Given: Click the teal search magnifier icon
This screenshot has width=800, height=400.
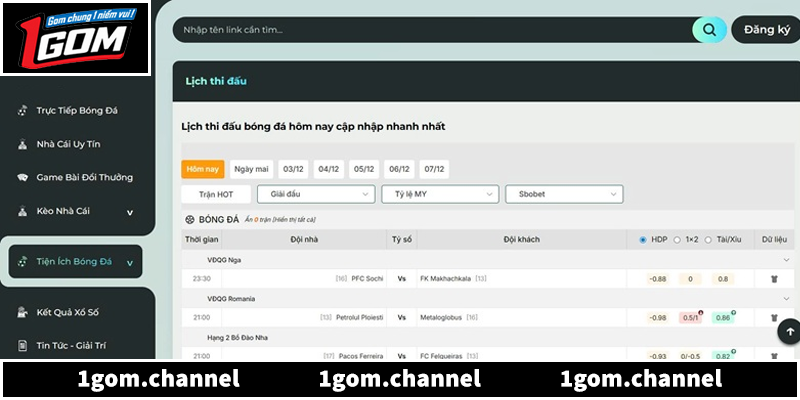Looking at the screenshot, I should click(709, 30).
